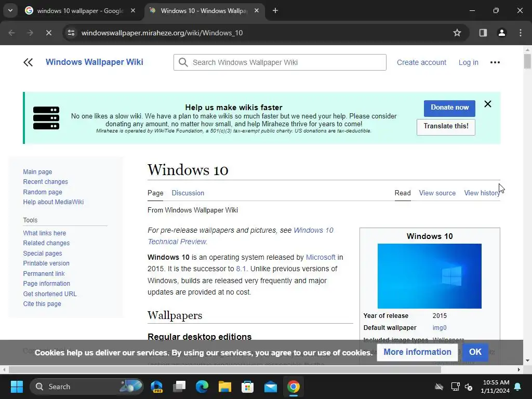Close the Windows 10 wiki tab
This screenshot has height=399, width=532.
coord(257,10)
